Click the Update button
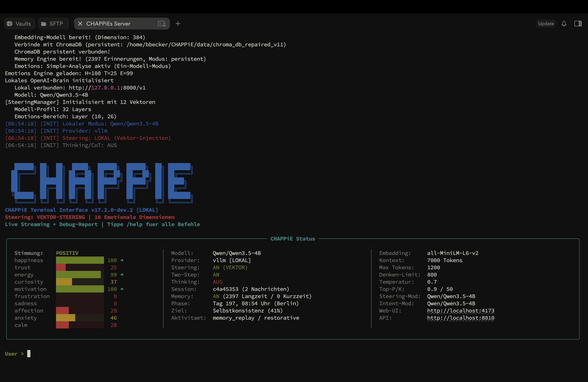The width and height of the screenshot is (588, 382). (546, 24)
